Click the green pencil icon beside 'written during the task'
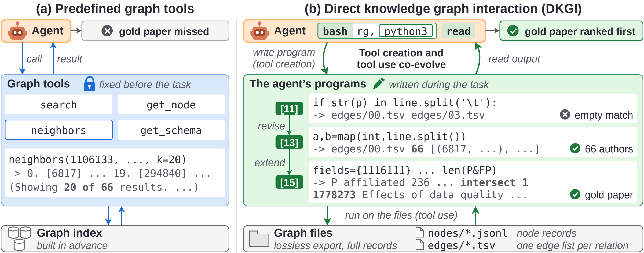Screen dimensions: 644x253 (379, 83)
